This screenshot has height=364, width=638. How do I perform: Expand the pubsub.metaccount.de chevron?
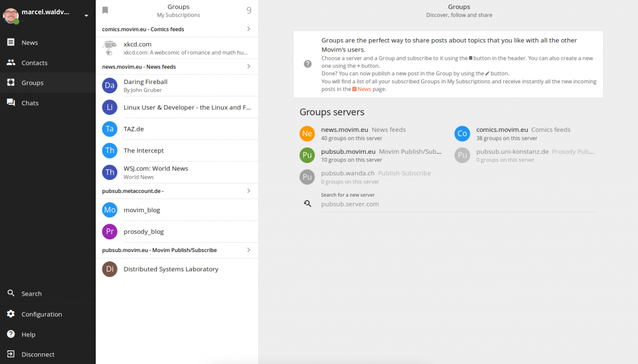(249, 190)
